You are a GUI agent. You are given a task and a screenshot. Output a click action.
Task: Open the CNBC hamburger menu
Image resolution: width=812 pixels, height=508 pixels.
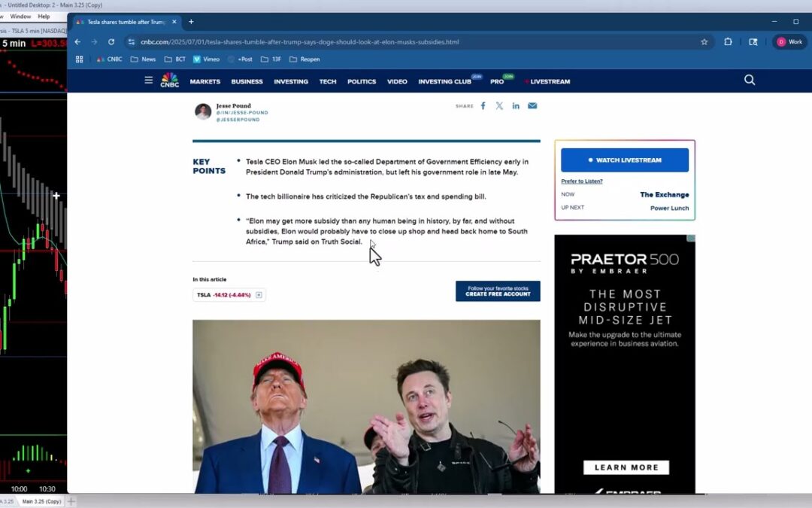(x=149, y=81)
